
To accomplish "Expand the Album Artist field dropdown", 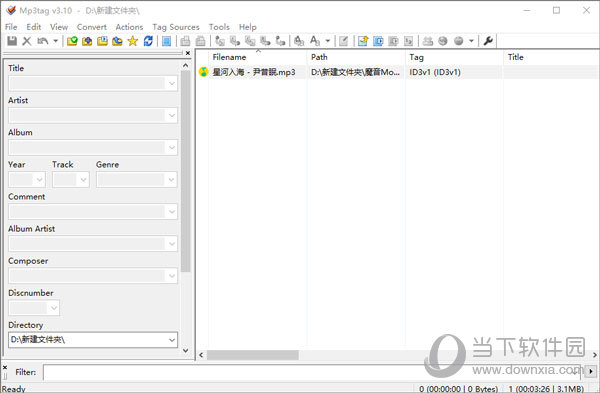I will point(171,244).
